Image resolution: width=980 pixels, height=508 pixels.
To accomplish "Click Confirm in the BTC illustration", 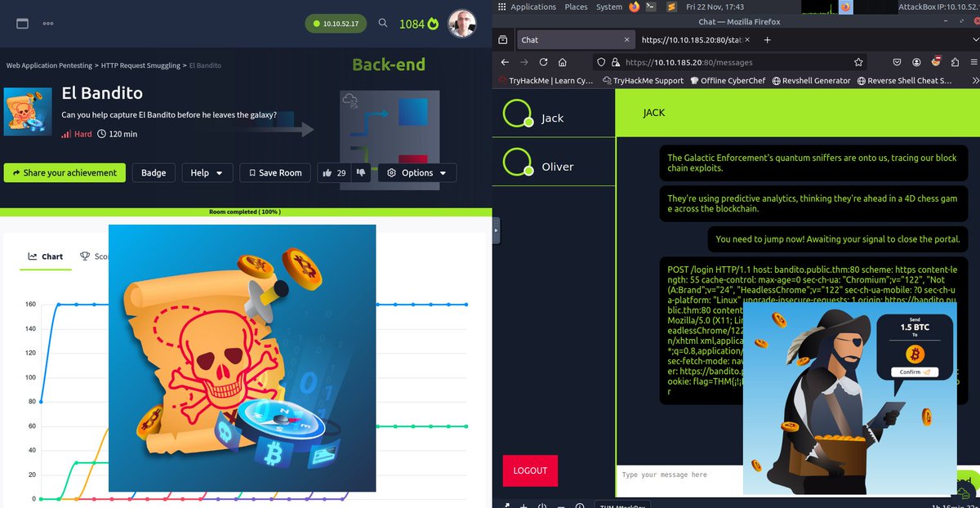I will (x=913, y=372).
